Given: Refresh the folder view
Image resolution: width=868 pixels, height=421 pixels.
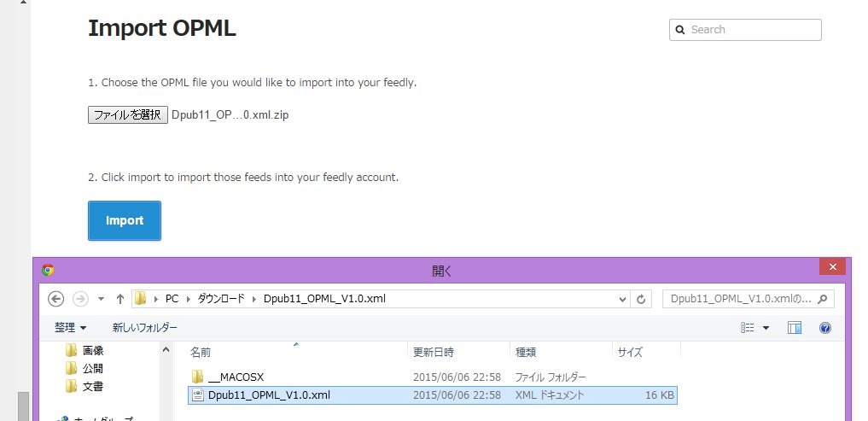Looking at the screenshot, I should [x=641, y=299].
